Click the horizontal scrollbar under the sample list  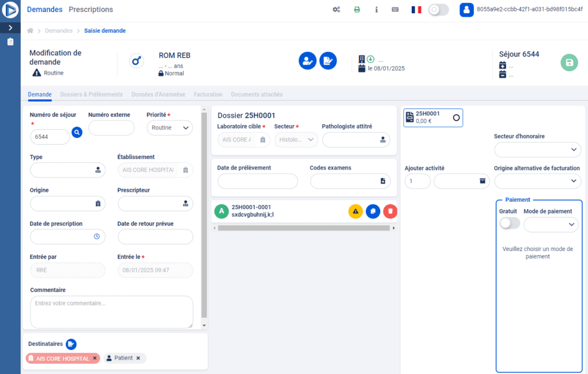(304, 228)
